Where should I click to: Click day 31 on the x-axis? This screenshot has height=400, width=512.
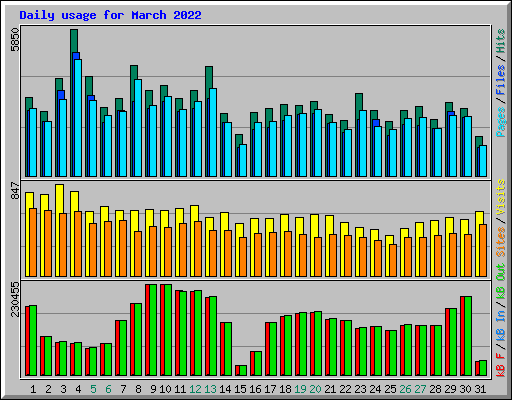point(480,389)
